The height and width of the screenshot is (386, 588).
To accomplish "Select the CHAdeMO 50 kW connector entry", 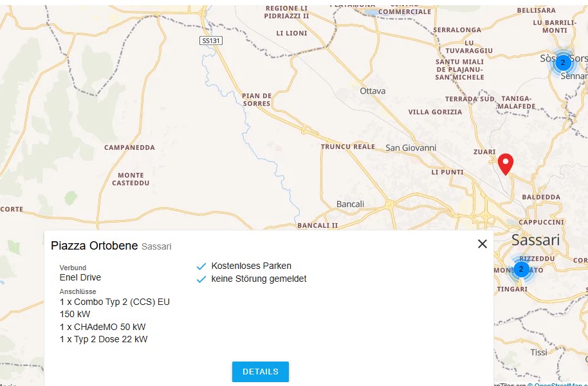I will [102, 327].
